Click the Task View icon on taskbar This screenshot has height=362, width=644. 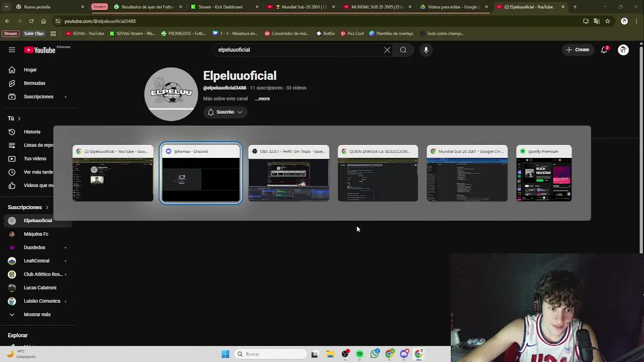(314, 354)
